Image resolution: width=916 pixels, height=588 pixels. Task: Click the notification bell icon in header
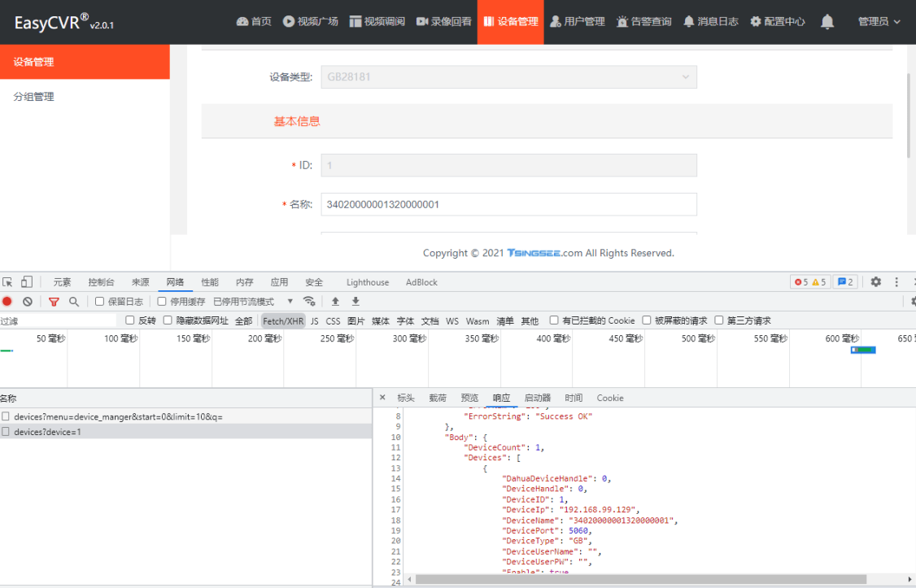pyautogui.click(x=827, y=22)
